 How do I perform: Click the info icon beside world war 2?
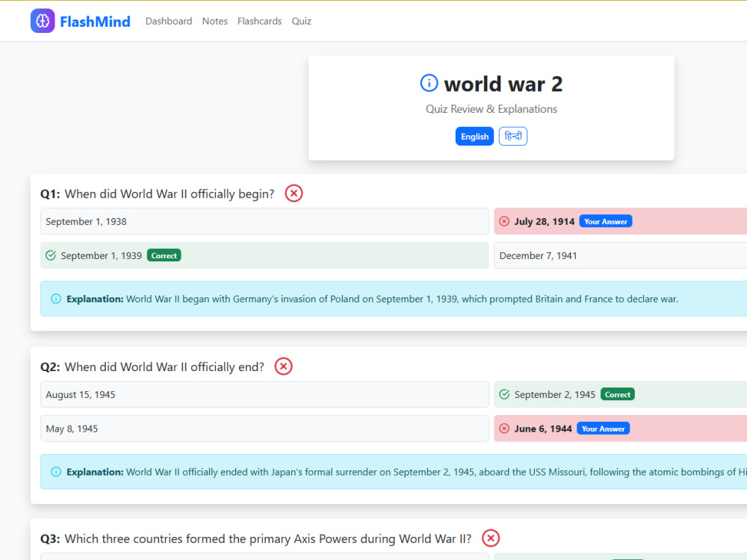click(x=429, y=83)
